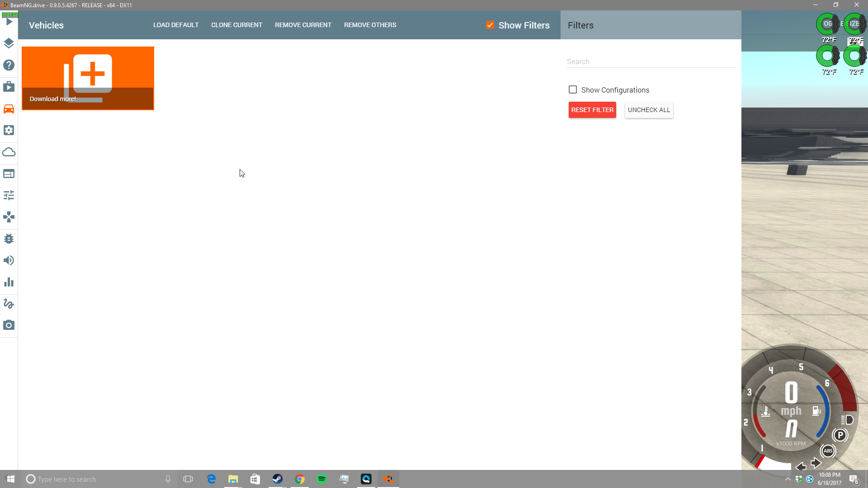
Task: Open Steam from the taskbar
Action: [x=277, y=479]
